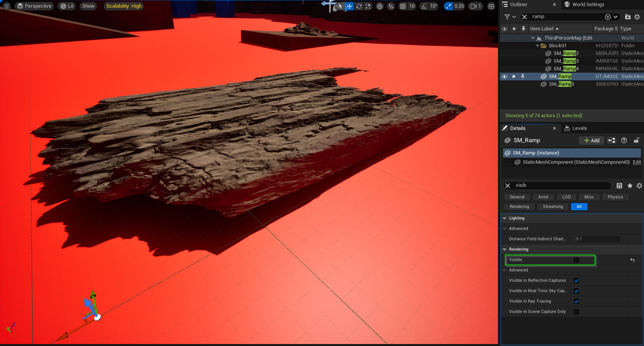Collapse the ThirdPersonMap tree node

coord(533,38)
